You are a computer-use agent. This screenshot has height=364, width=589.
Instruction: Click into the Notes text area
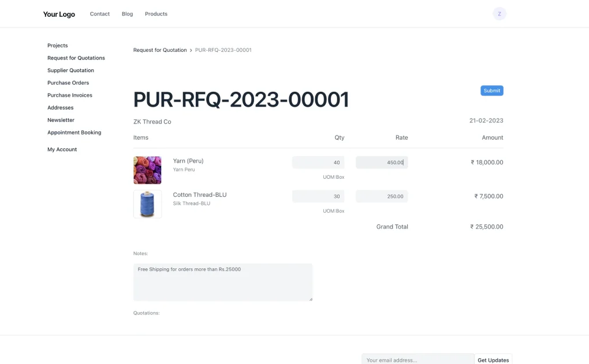click(x=222, y=282)
